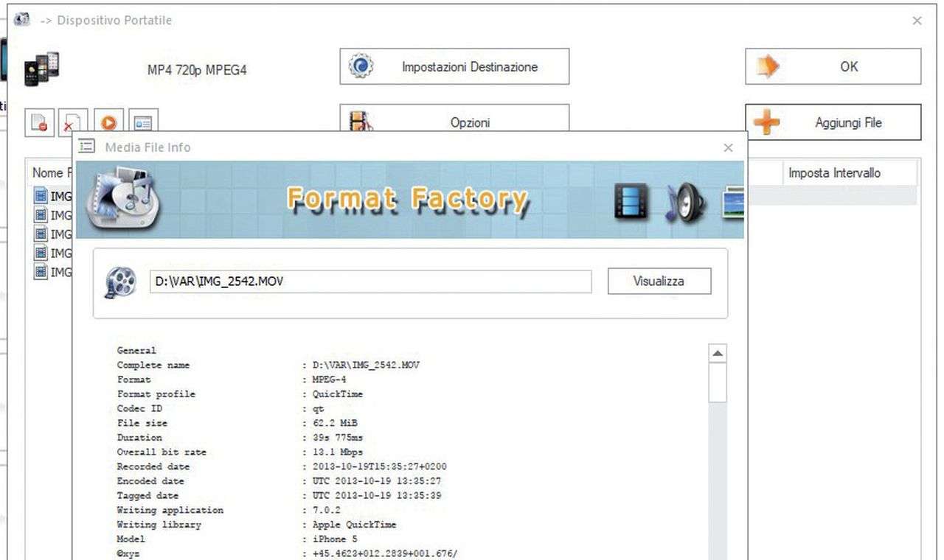Close the Media File Info dialog

coord(729,147)
